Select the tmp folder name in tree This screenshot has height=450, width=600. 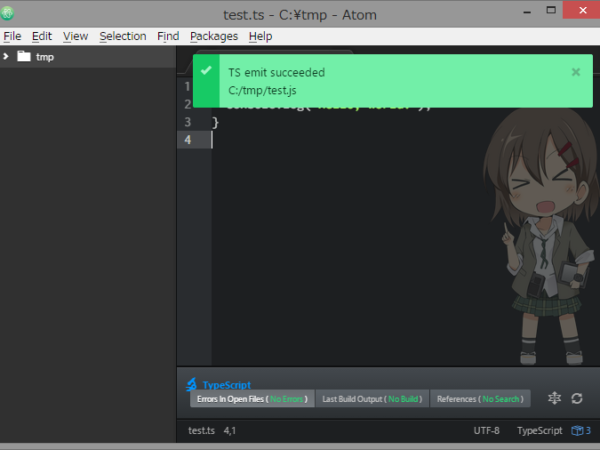pyautogui.click(x=45, y=57)
